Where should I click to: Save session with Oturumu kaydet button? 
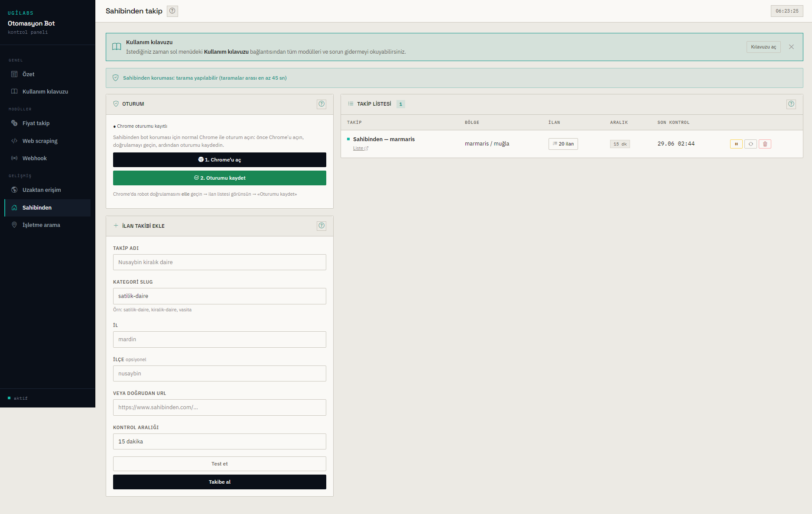(x=220, y=178)
